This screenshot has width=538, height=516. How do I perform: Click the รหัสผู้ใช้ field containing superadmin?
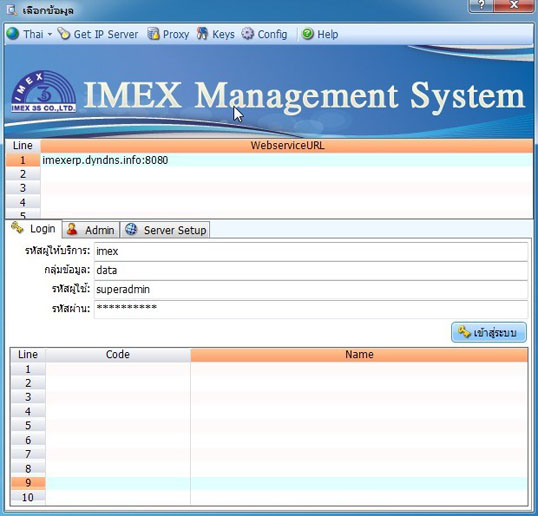click(x=311, y=290)
